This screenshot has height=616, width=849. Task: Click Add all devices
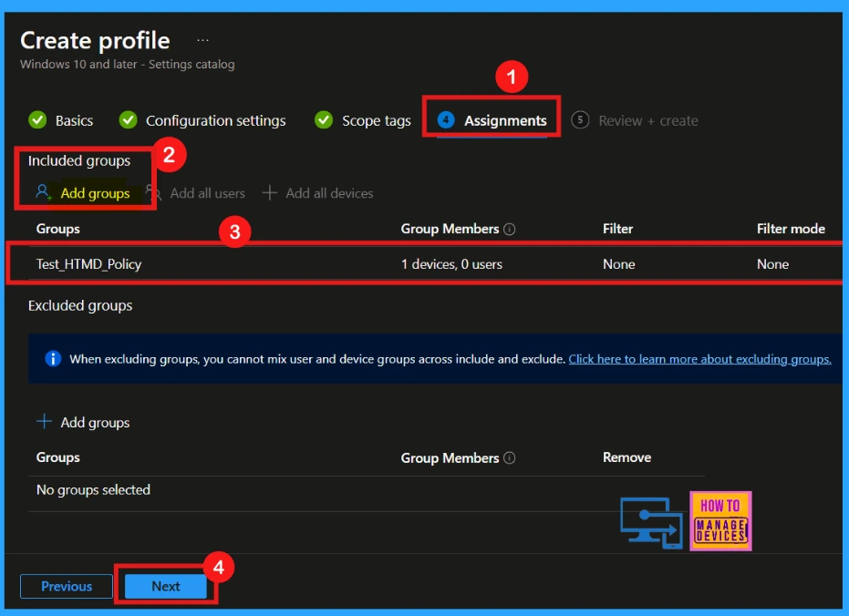(318, 193)
